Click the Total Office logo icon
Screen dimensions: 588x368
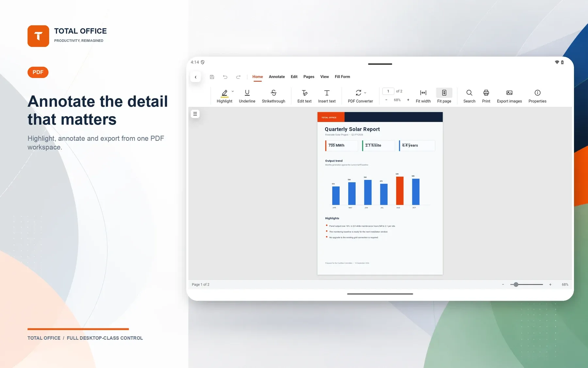point(38,36)
